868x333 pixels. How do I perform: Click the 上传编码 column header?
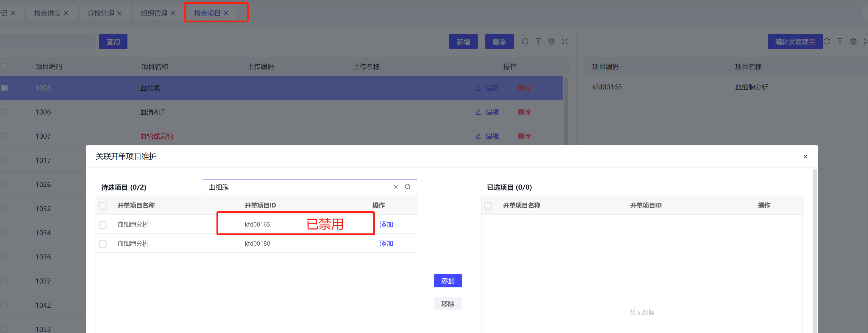click(261, 67)
